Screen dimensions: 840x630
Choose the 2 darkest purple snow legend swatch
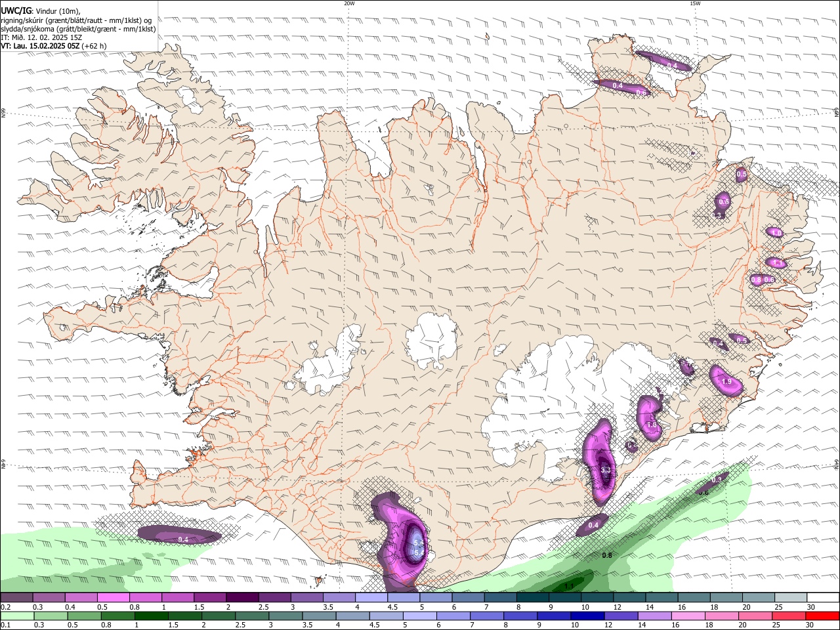[241, 597]
